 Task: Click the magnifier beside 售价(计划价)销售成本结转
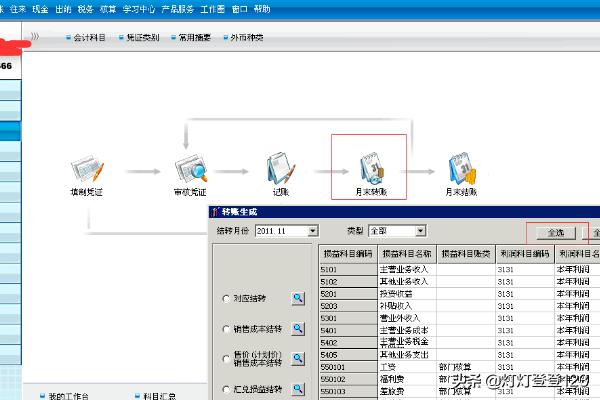pyautogui.click(x=298, y=359)
